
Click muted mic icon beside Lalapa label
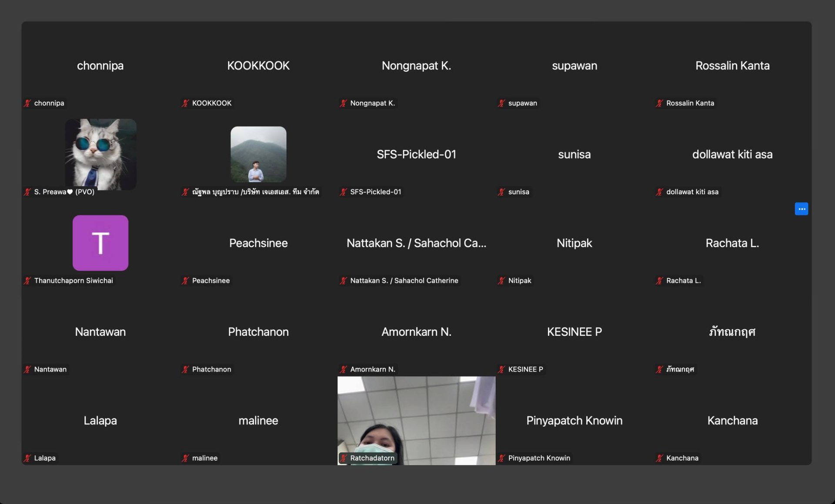pos(28,458)
